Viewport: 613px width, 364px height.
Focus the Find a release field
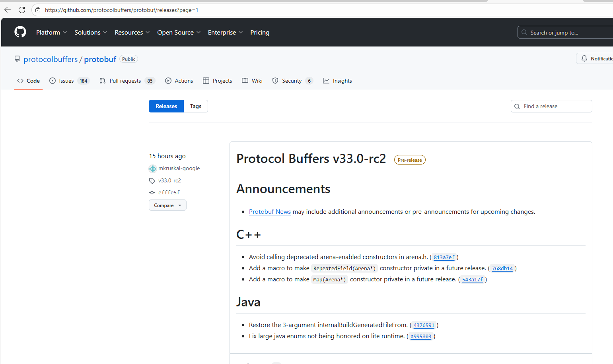tap(551, 106)
